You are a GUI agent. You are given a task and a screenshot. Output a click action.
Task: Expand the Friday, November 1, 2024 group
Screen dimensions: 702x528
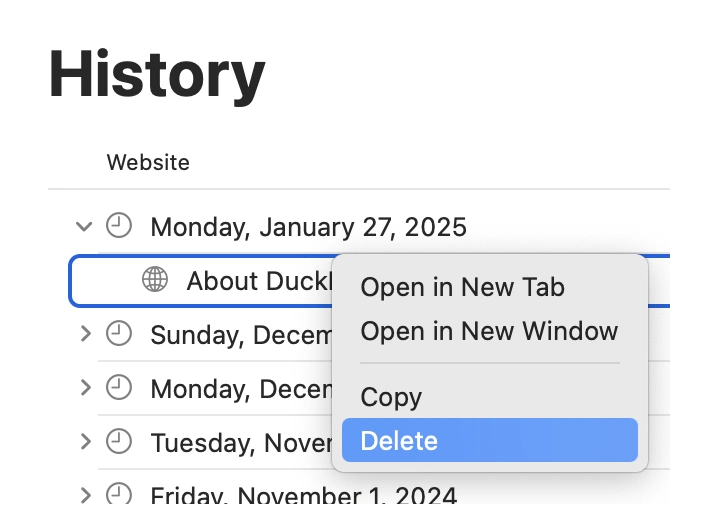85,494
